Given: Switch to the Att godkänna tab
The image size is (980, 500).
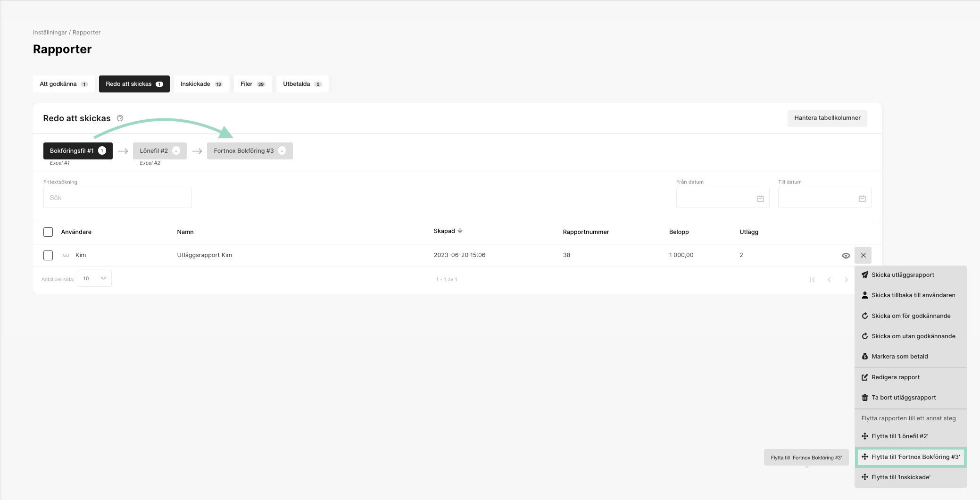Looking at the screenshot, I should tap(64, 84).
